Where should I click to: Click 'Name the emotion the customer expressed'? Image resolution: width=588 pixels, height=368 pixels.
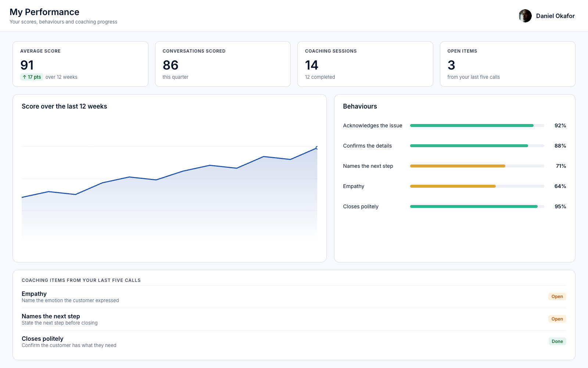[x=70, y=300]
